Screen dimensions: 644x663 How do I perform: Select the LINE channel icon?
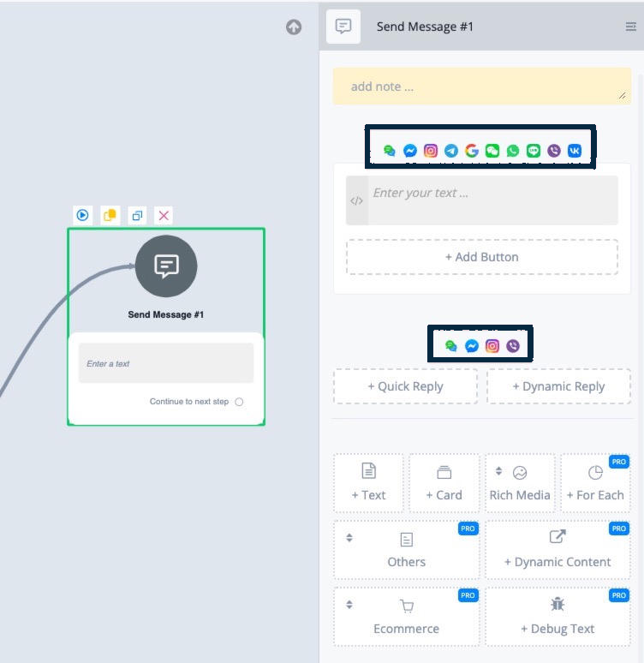[534, 151]
